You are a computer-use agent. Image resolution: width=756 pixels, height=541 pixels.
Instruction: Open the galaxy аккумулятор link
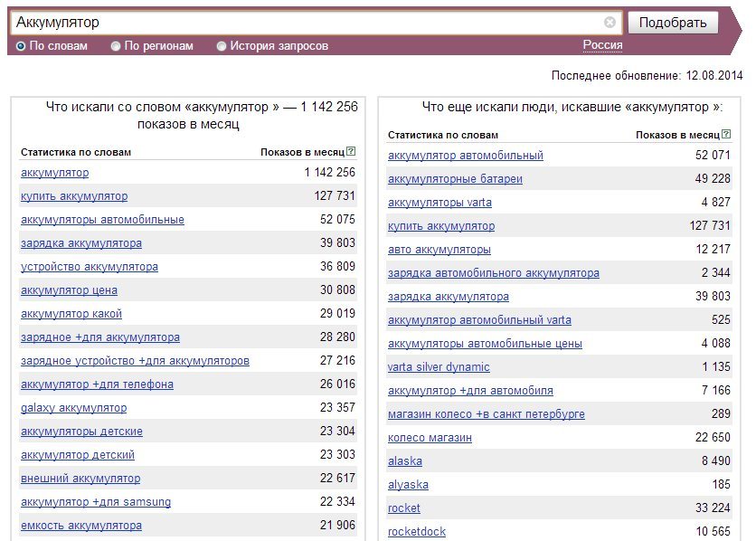coord(74,408)
